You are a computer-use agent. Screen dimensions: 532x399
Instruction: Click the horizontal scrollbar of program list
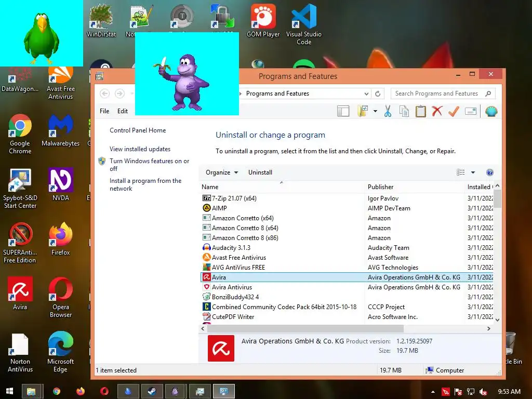305,328
